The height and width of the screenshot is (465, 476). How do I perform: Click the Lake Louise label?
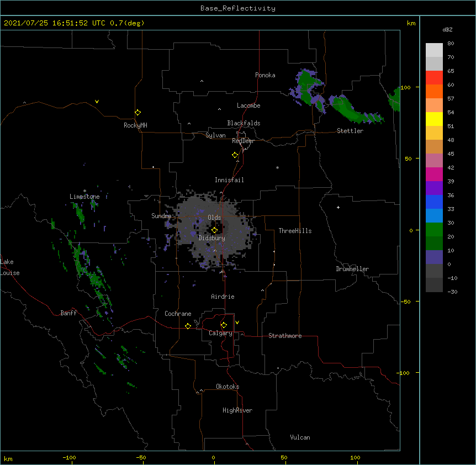pos(10,267)
